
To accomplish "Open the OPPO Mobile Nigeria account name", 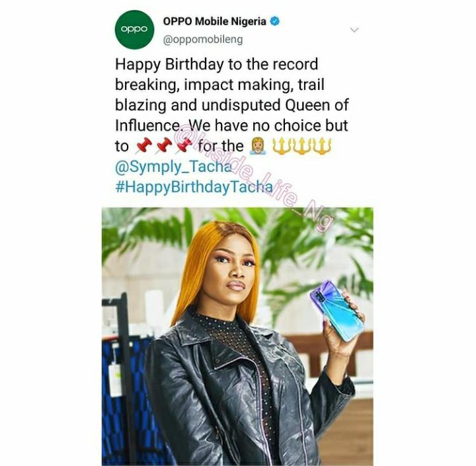I will point(215,21).
